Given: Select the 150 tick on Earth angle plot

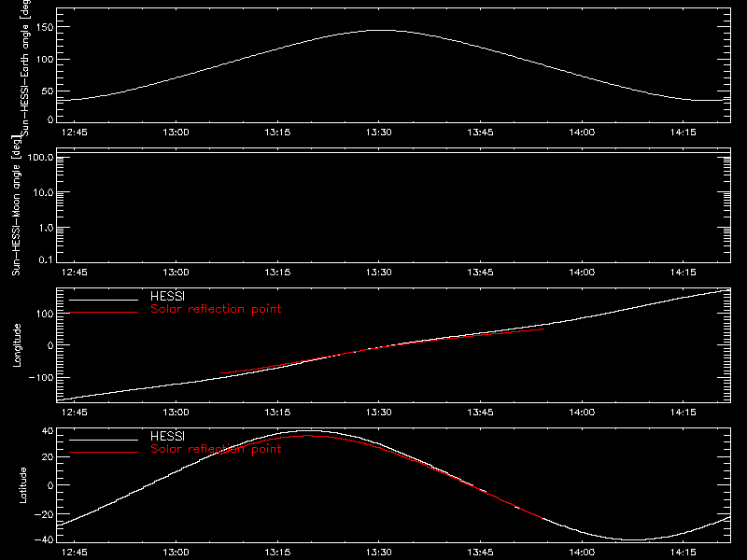Looking at the screenshot, I should pyautogui.click(x=44, y=27).
